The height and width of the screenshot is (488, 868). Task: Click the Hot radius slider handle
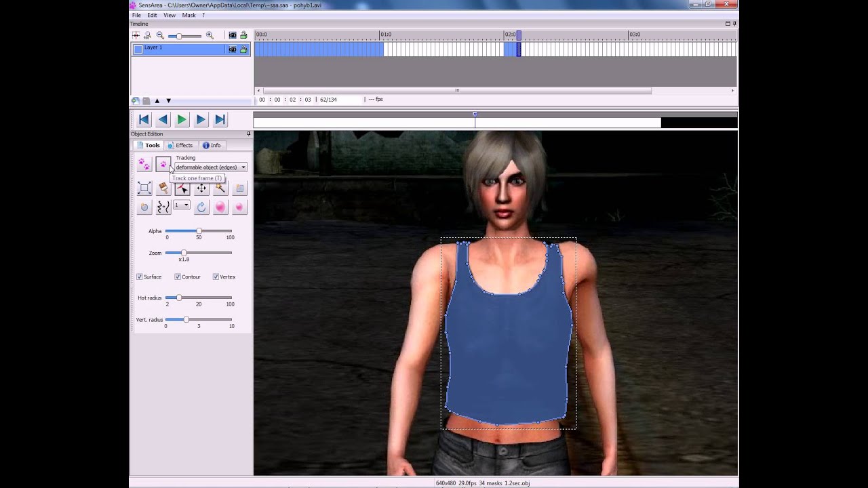tap(178, 298)
